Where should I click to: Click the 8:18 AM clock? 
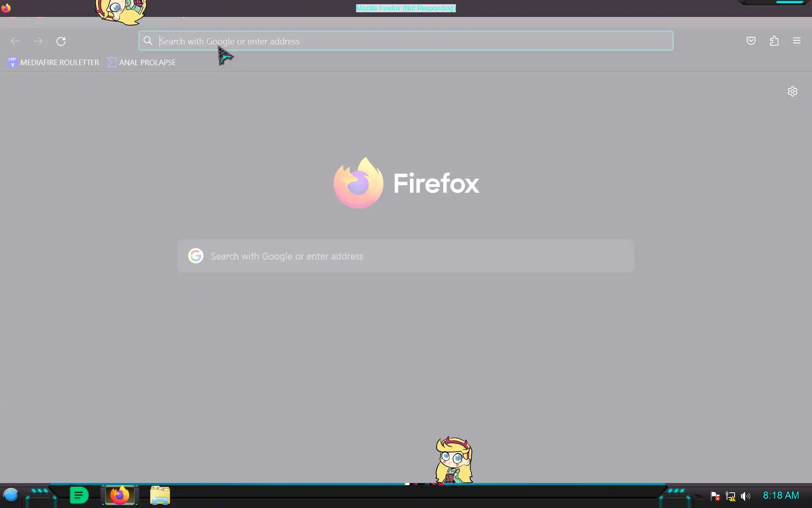(781, 495)
